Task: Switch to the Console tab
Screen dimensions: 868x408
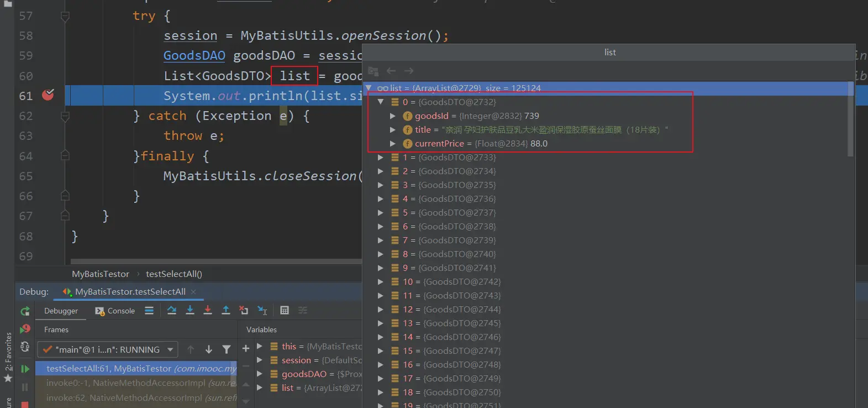Action: [115, 311]
